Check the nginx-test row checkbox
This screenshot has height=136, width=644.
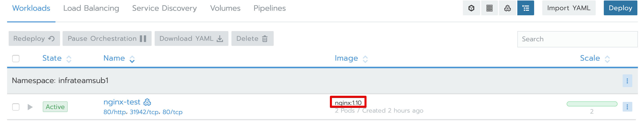[16, 107]
